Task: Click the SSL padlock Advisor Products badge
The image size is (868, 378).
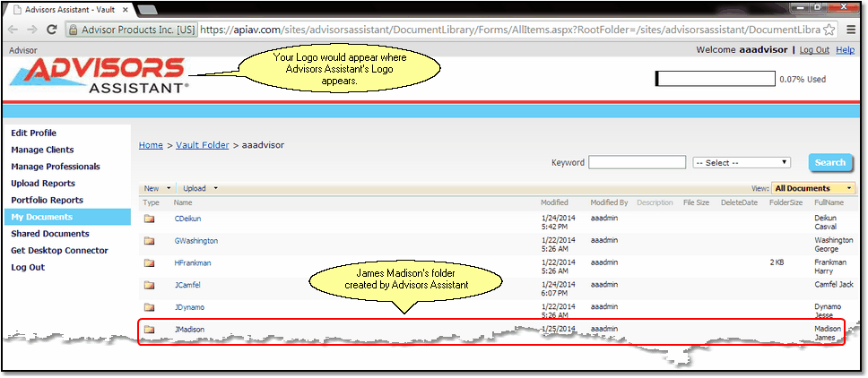Action: [131, 30]
